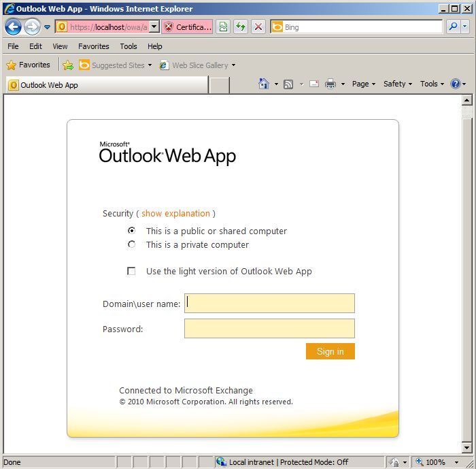Click scrollbar down arrow
Viewport: 476px width, 469px height.
pyautogui.click(x=467, y=447)
